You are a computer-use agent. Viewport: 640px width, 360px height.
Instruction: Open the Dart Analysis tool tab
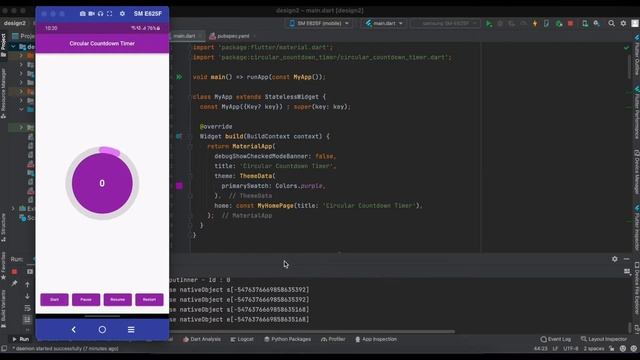202,339
